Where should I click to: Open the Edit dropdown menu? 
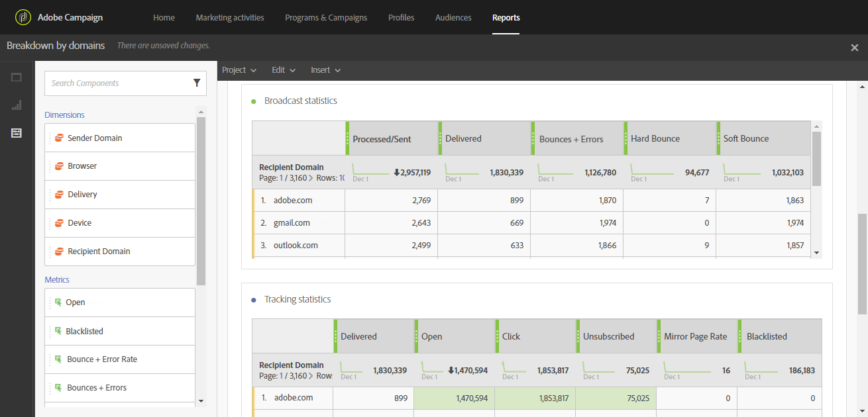[x=284, y=70]
